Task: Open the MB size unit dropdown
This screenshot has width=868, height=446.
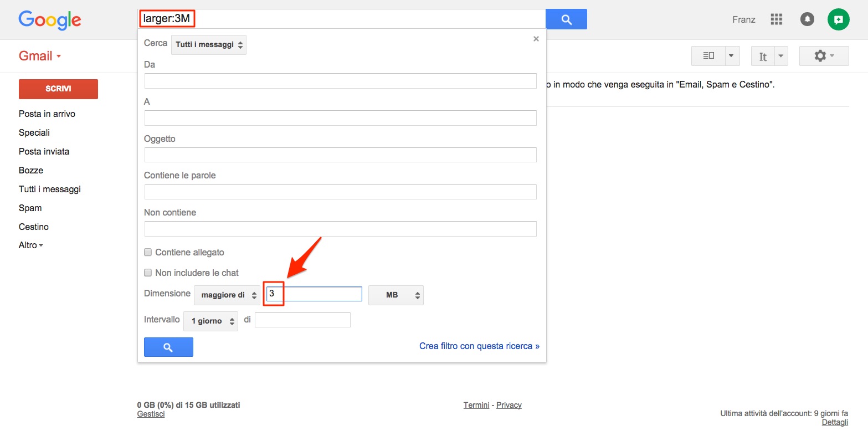Action: pyautogui.click(x=396, y=295)
